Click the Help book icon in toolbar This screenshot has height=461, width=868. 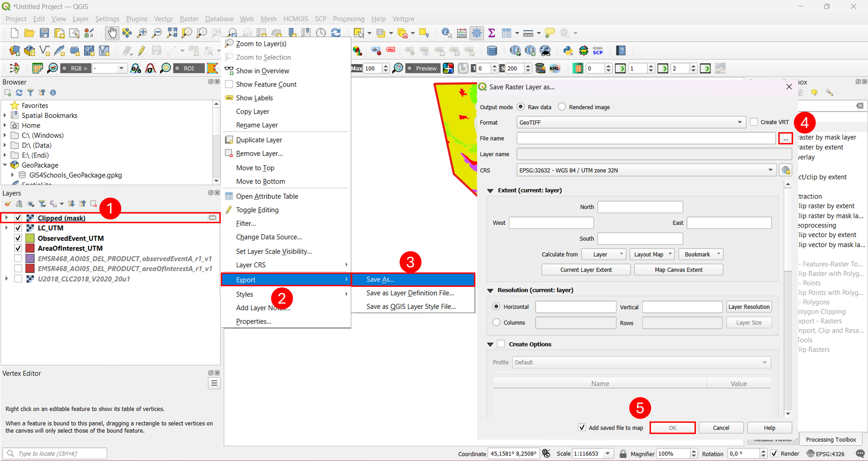click(621, 50)
